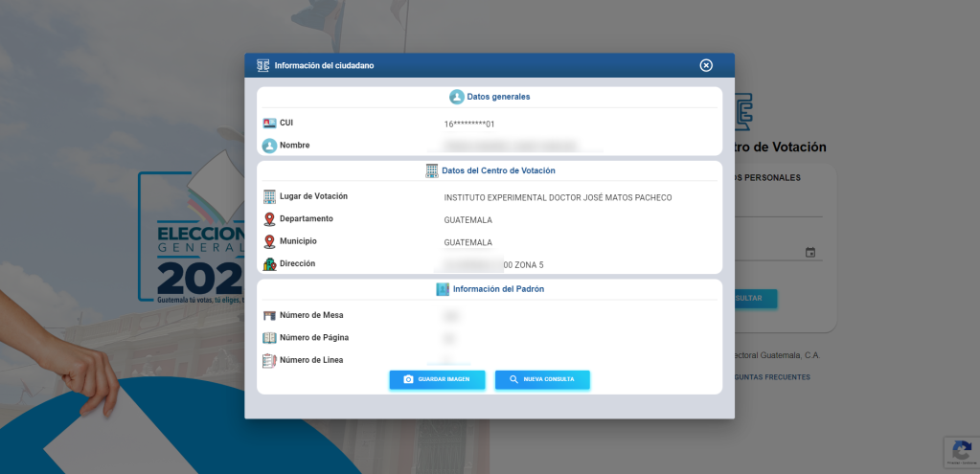This screenshot has width=980, height=474.
Task: Close the Información del ciudadano dialog
Action: 706,65
